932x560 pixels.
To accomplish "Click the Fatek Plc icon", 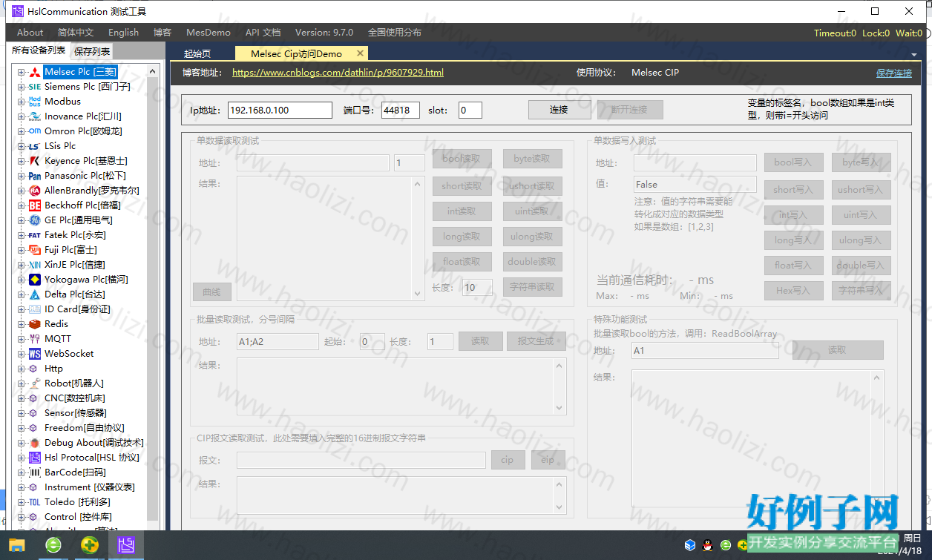I will click(x=34, y=235).
